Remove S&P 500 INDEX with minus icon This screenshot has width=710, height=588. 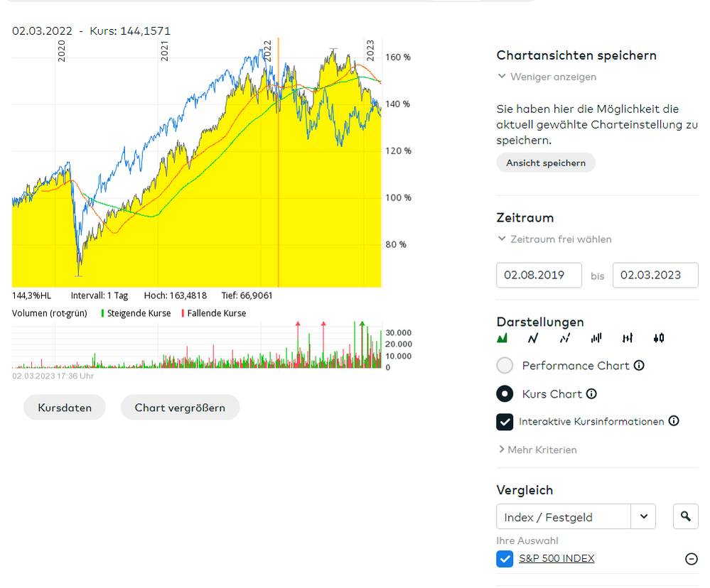pyautogui.click(x=691, y=559)
